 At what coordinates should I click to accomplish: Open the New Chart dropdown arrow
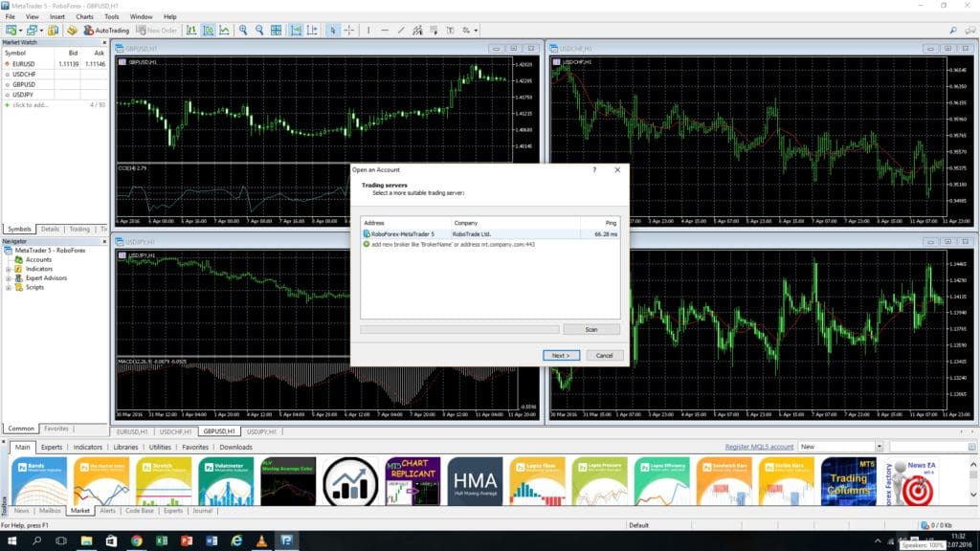point(21,30)
